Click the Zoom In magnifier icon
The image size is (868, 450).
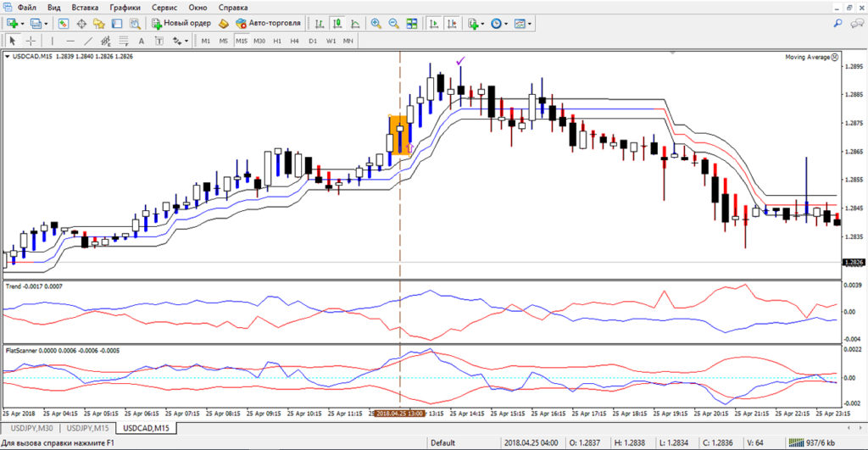376,24
